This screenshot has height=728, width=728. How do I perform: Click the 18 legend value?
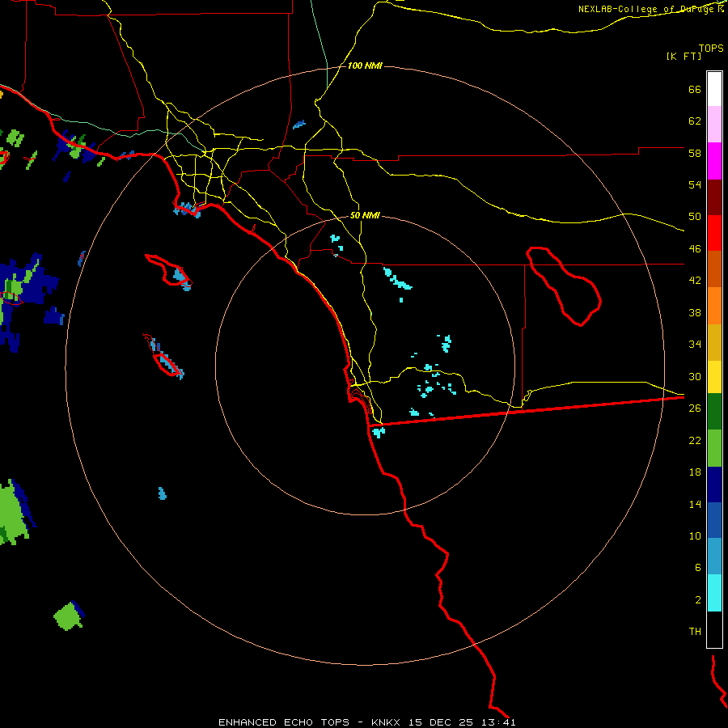[x=695, y=472]
